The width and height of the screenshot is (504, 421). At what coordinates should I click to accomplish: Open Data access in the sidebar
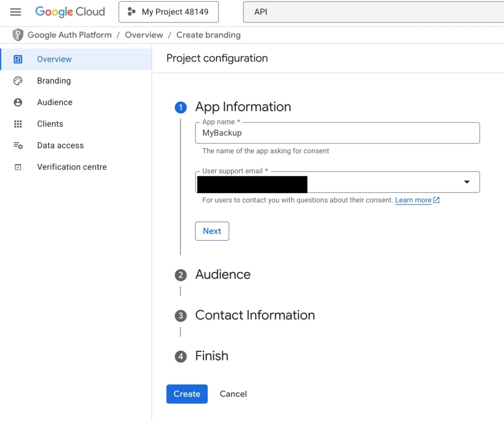(x=76, y=145)
